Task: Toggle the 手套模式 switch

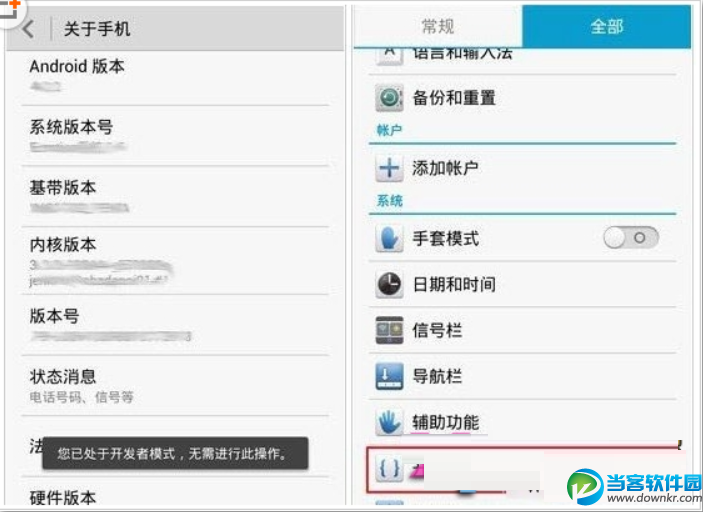Action: click(x=631, y=238)
